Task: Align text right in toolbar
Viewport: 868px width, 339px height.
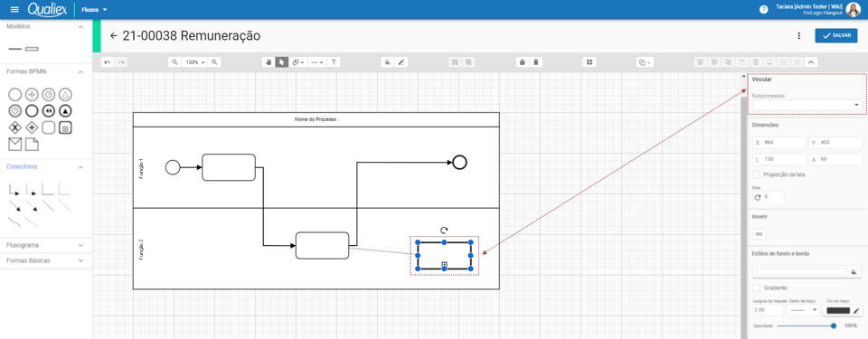Action: pyautogui.click(x=728, y=62)
